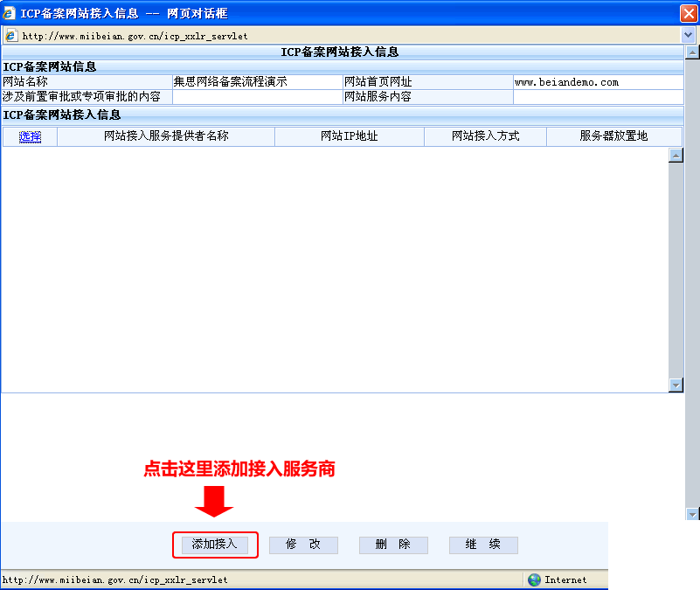Click the Internet status bar text
This screenshot has height=590, width=700.
[565, 580]
